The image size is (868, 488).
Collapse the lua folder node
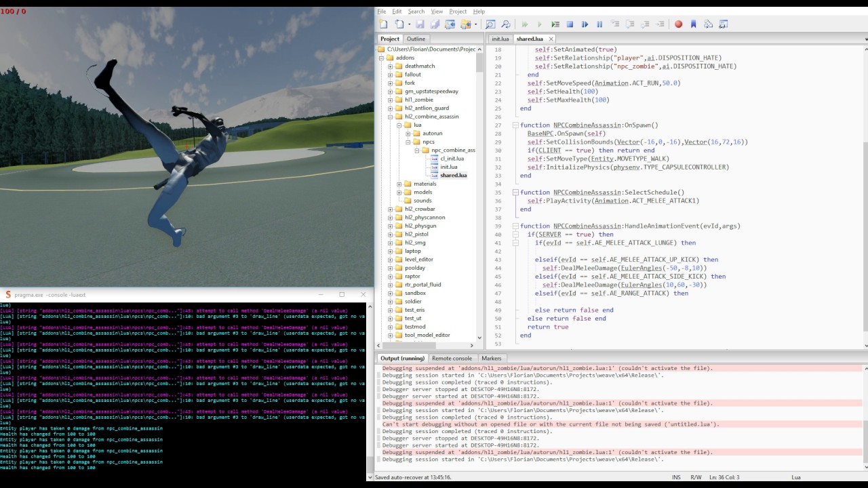pos(399,125)
